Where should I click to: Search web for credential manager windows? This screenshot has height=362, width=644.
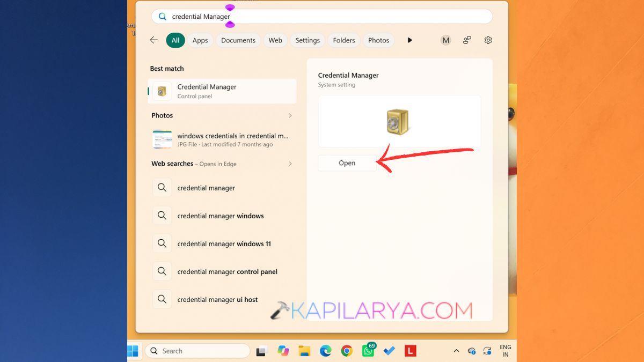click(222, 216)
